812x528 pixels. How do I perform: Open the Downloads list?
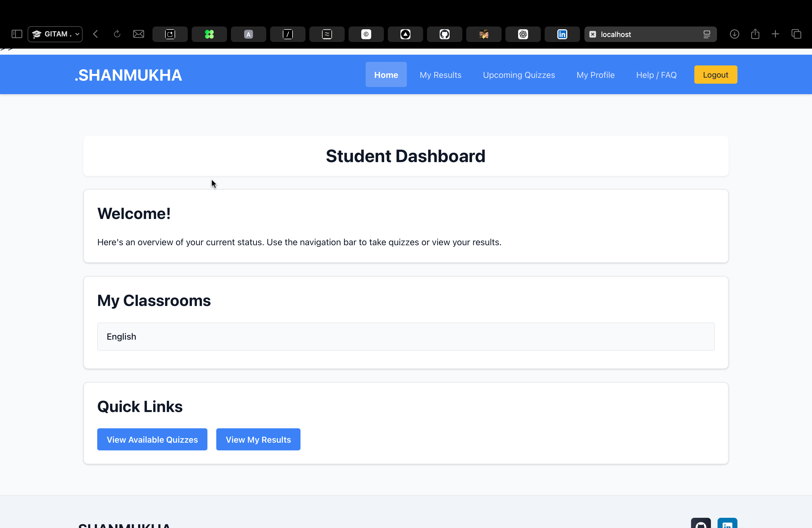[734, 34]
